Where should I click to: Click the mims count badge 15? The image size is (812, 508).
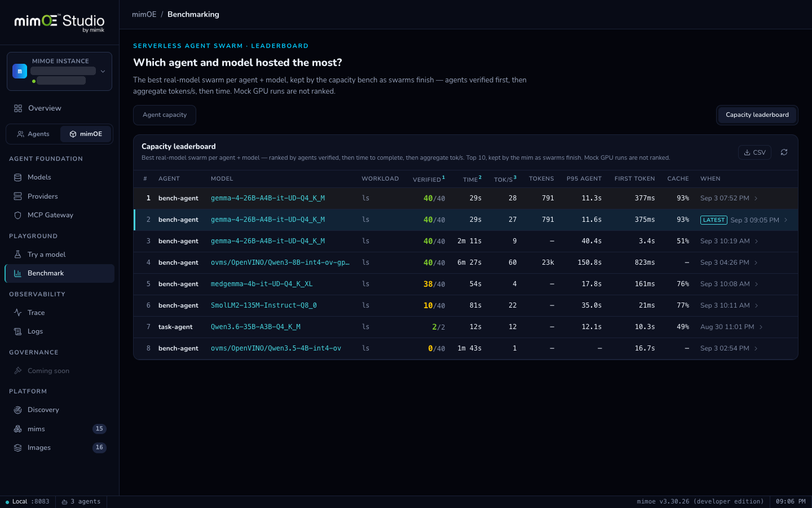99,429
